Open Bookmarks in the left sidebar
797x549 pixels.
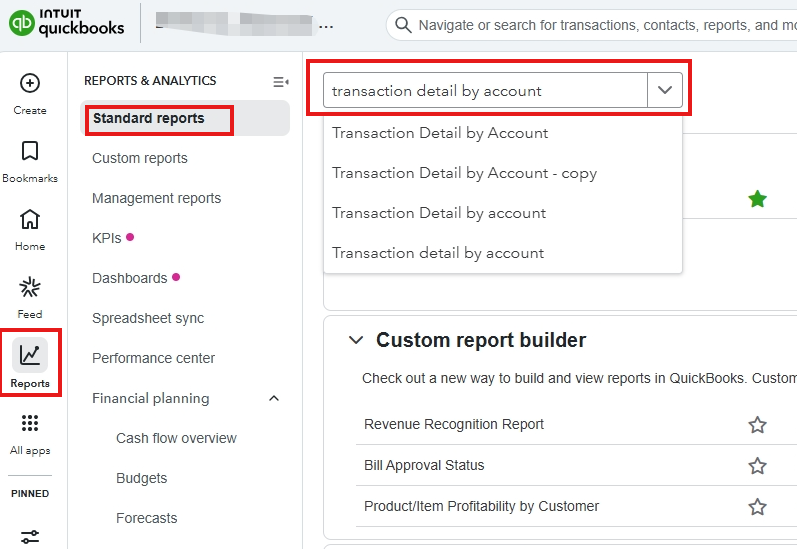30,151
